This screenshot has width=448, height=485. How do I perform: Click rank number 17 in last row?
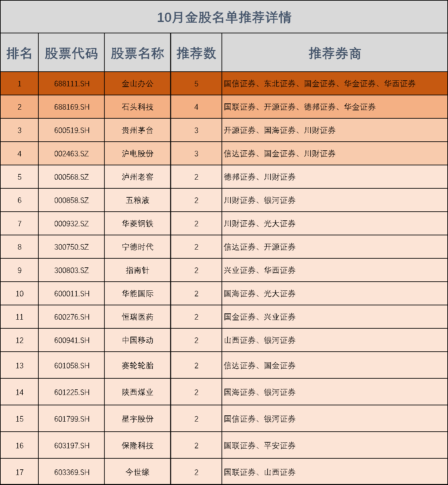(x=19, y=472)
